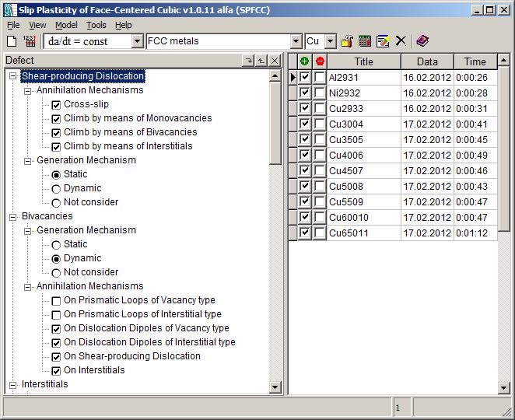
Task: Click the new blank document icon
Action: [12, 41]
